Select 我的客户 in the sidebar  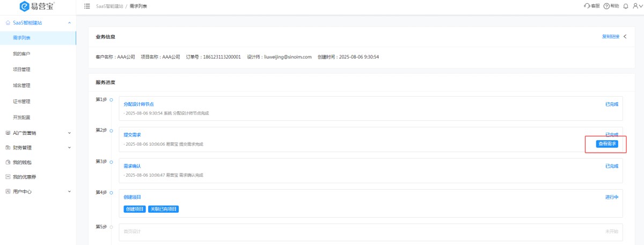(x=21, y=54)
